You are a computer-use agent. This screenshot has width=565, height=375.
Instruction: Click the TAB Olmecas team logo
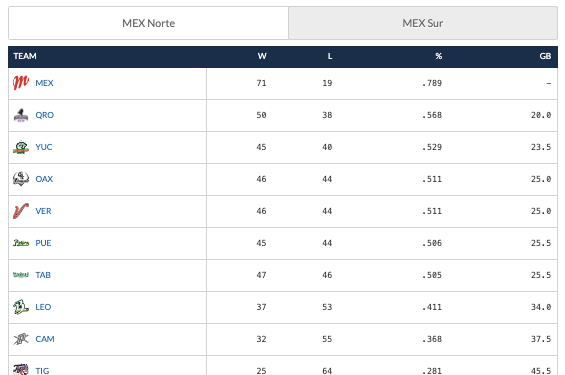pyautogui.click(x=21, y=275)
